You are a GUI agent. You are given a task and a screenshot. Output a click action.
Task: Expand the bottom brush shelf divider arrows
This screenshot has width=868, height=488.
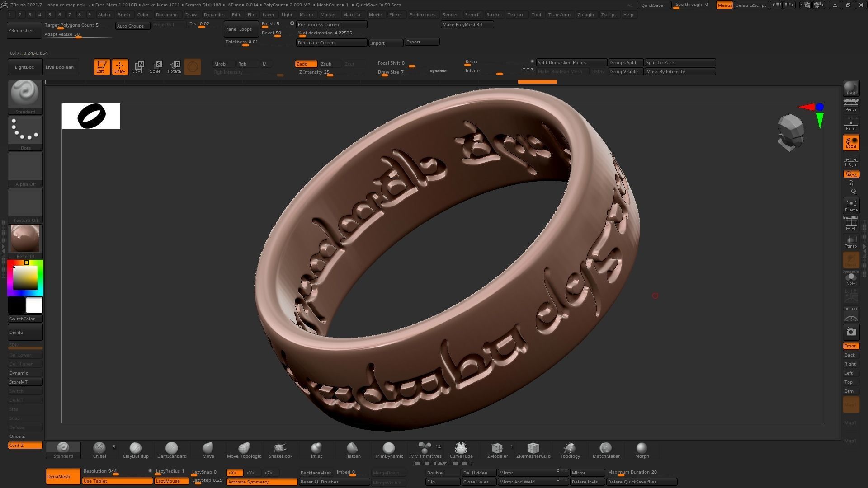tap(443, 463)
